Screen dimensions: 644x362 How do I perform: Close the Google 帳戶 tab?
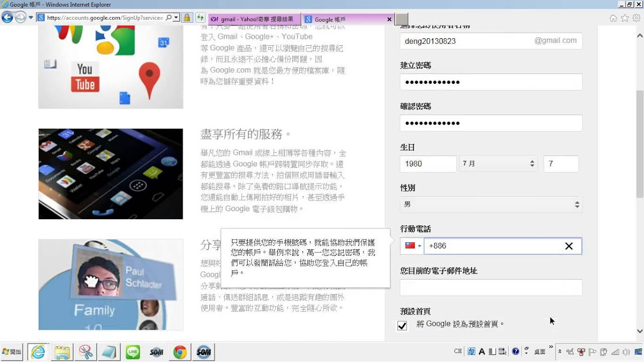[389, 19]
